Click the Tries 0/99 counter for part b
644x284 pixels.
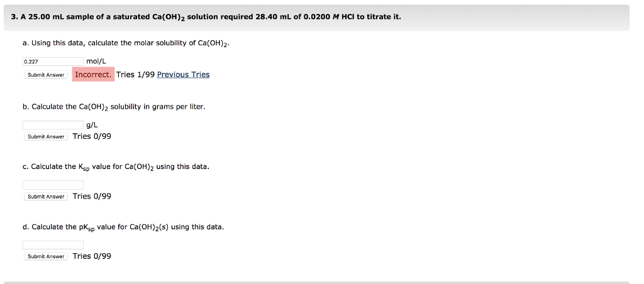92,136
